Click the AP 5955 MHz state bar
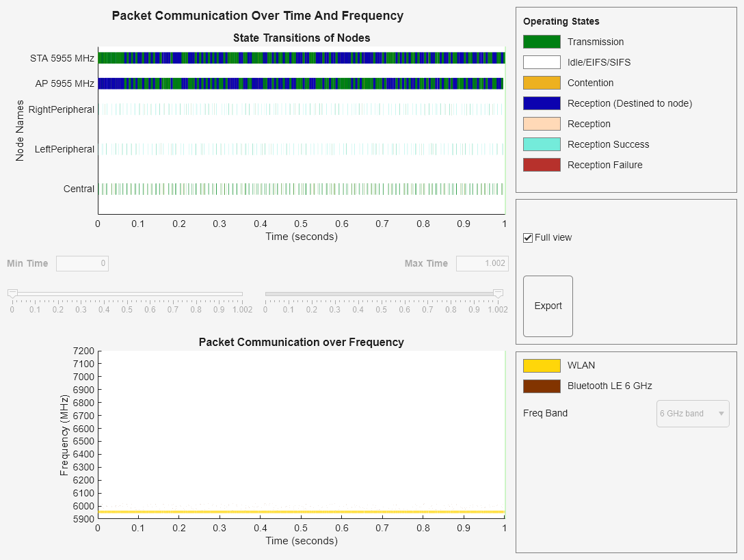This screenshot has width=744, height=560. coord(301,83)
